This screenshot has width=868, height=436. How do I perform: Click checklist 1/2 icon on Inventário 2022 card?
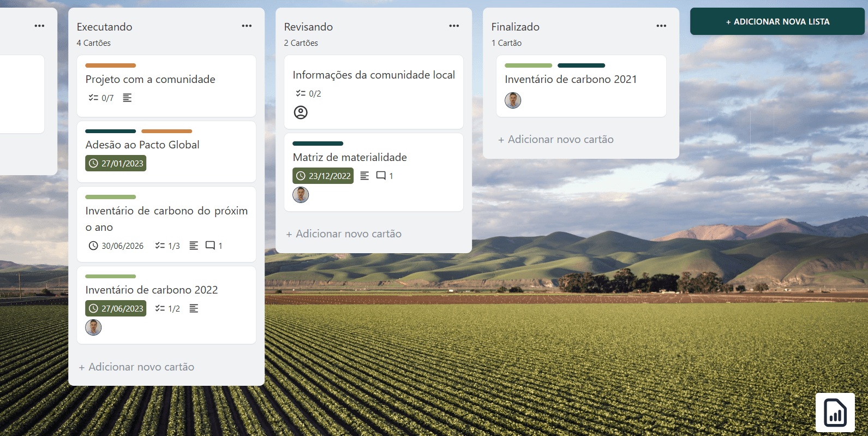click(x=160, y=308)
